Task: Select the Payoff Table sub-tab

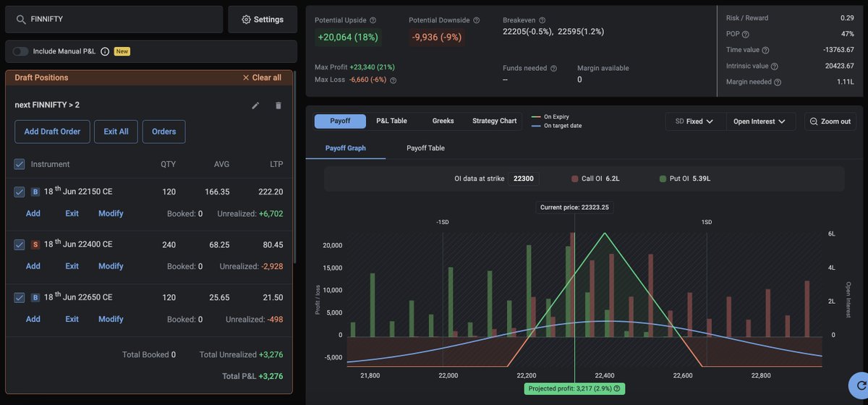Action: coord(426,148)
